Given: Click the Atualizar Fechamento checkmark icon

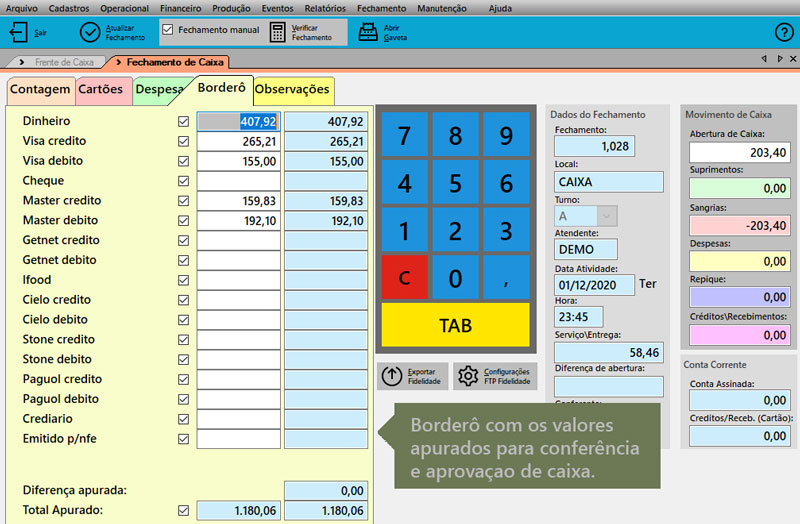Looking at the screenshot, I should 90,32.
